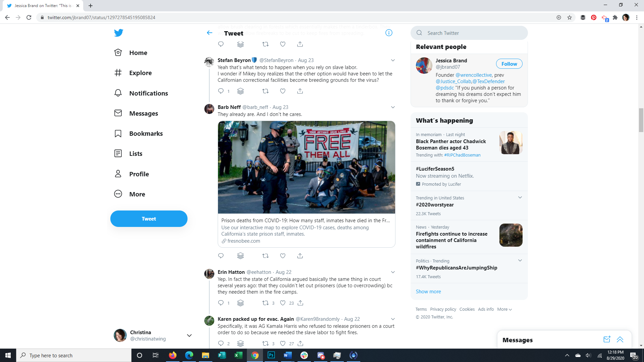The height and width of the screenshot is (362, 644).
Task: Open Notifications in sidebar
Action: click(x=148, y=93)
